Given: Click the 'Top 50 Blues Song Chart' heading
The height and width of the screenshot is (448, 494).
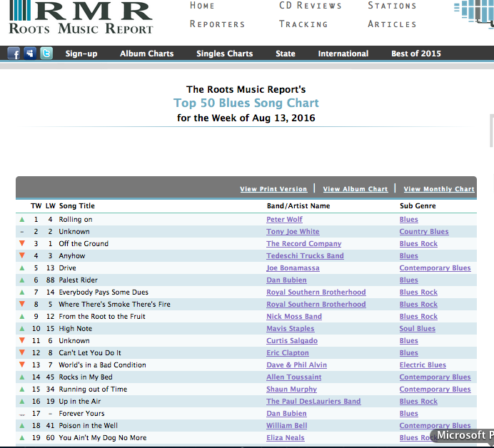Looking at the screenshot, I should [x=246, y=103].
